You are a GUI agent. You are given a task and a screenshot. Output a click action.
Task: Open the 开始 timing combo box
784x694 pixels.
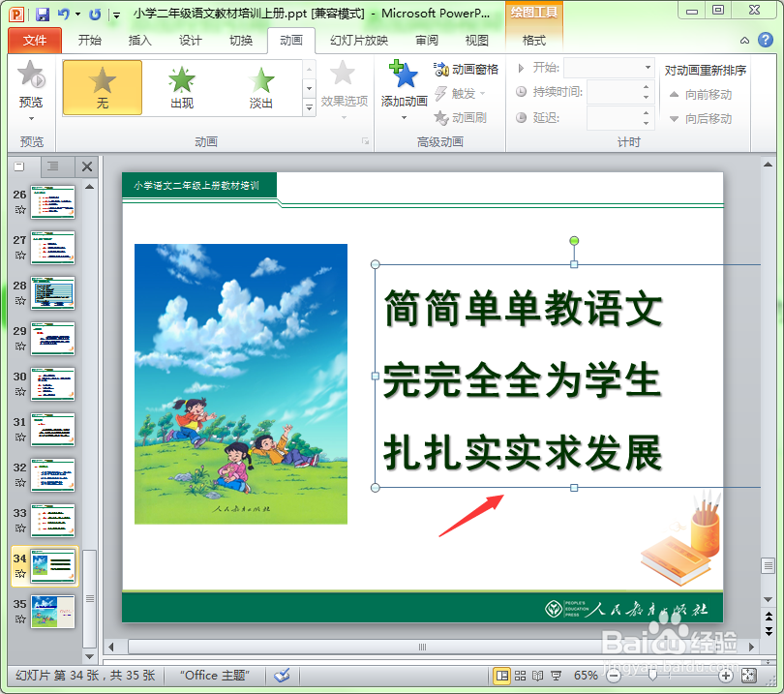[x=609, y=68]
